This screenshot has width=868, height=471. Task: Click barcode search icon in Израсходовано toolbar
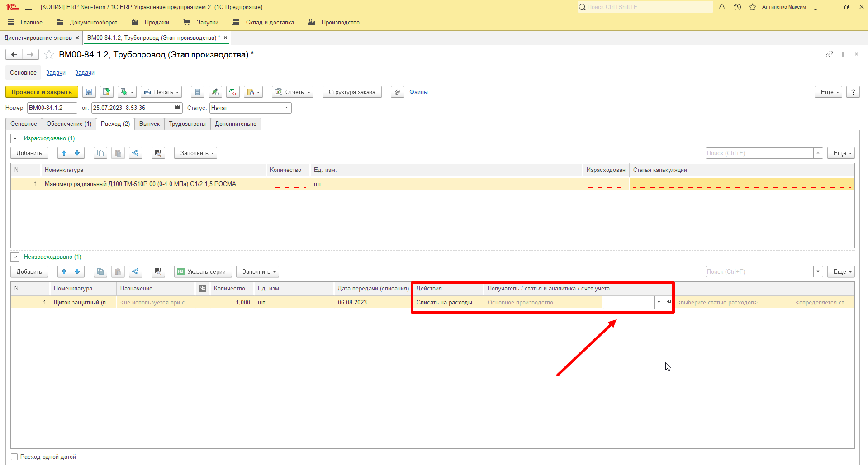[158, 153]
